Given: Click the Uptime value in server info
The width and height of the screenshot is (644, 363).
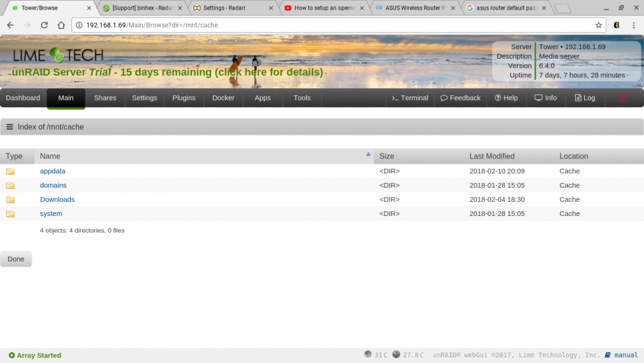Looking at the screenshot, I should click(x=582, y=75).
